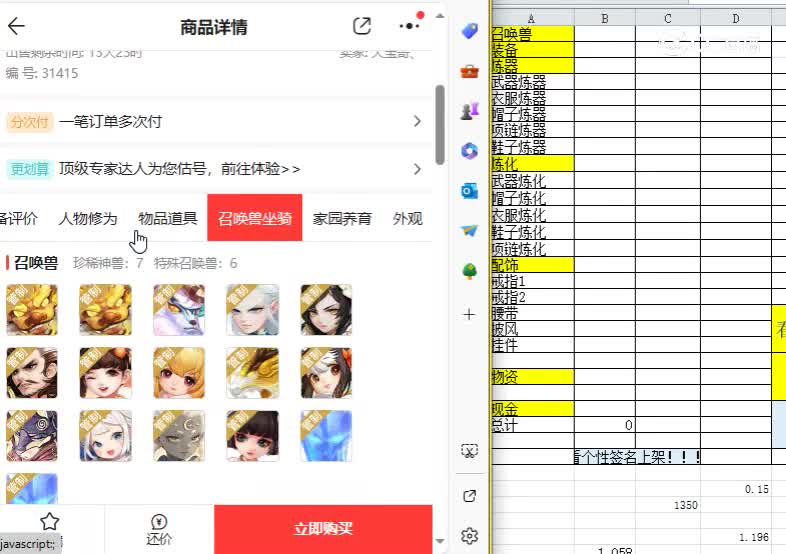Screen dimensions: 786x554
Task: Open the paper plane sidebar icon
Action: click(x=469, y=231)
